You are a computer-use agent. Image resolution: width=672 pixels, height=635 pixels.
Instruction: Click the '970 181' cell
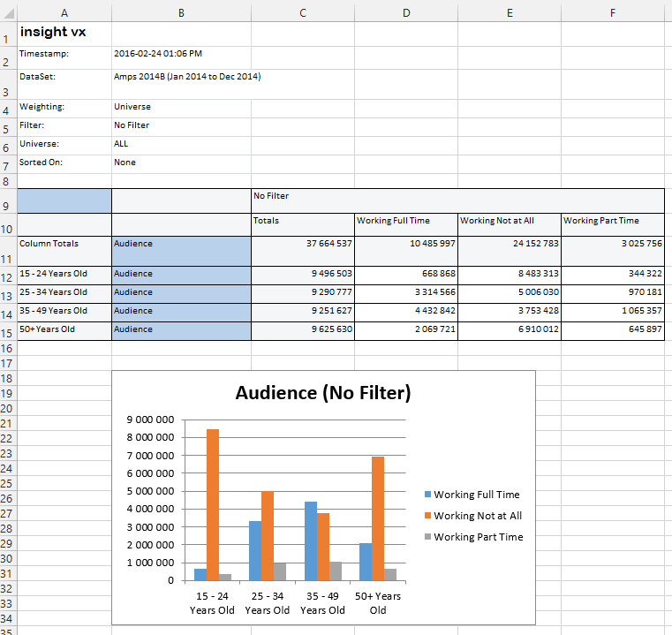pyautogui.click(x=613, y=294)
